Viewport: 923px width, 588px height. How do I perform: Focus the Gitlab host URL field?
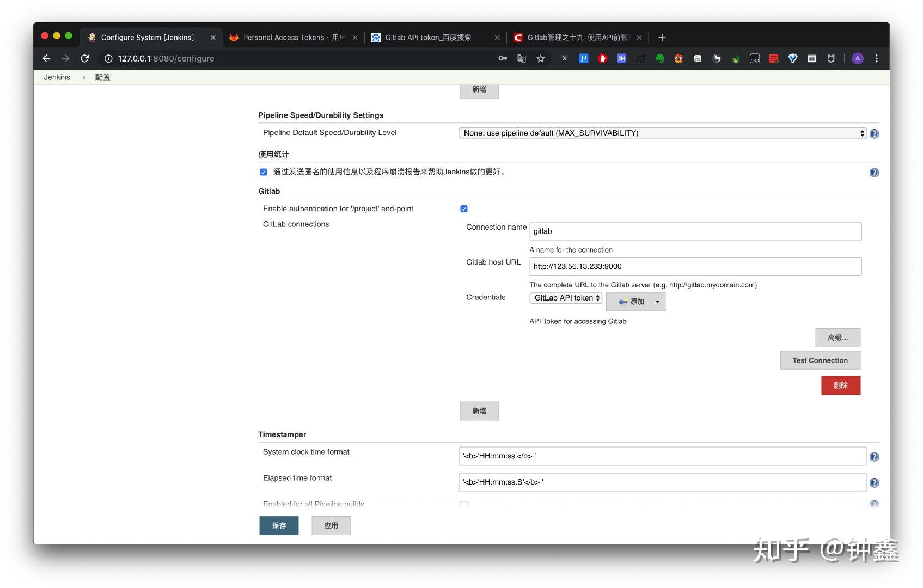coord(695,266)
